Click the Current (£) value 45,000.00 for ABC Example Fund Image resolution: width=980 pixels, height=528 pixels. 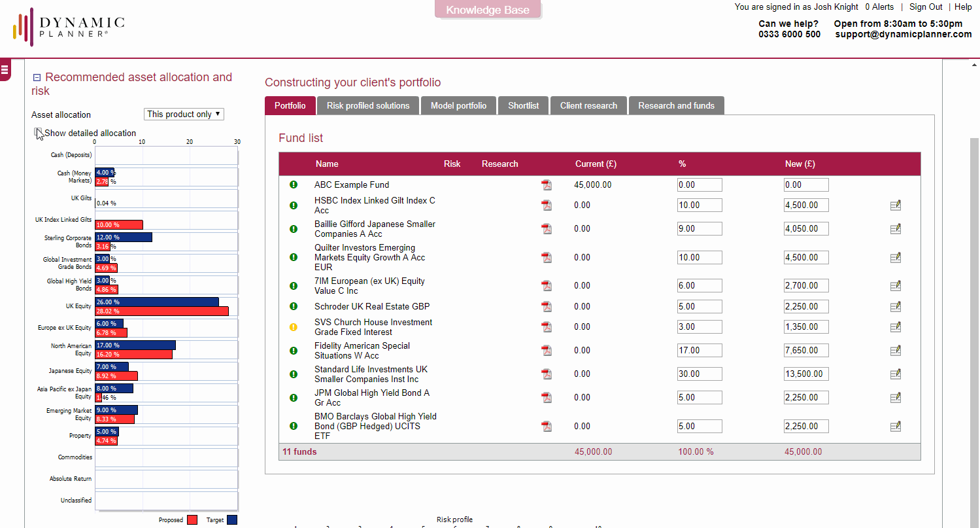click(x=593, y=185)
